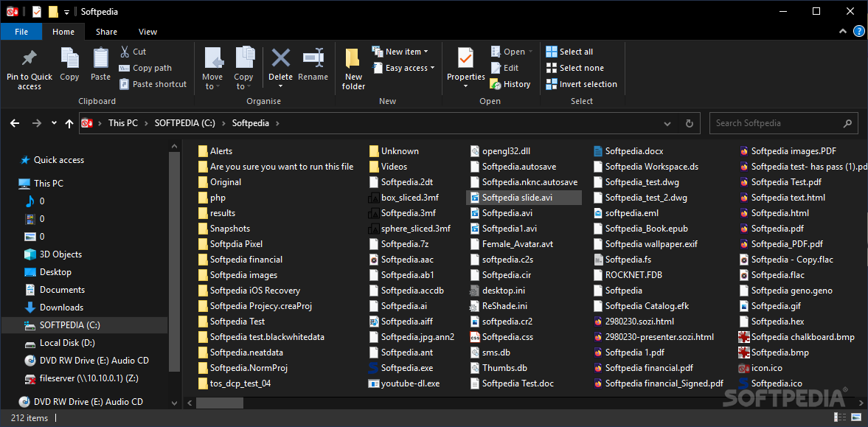This screenshot has height=427, width=868.
Task: Go up one folder level arrow
Action: click(69, 123)
